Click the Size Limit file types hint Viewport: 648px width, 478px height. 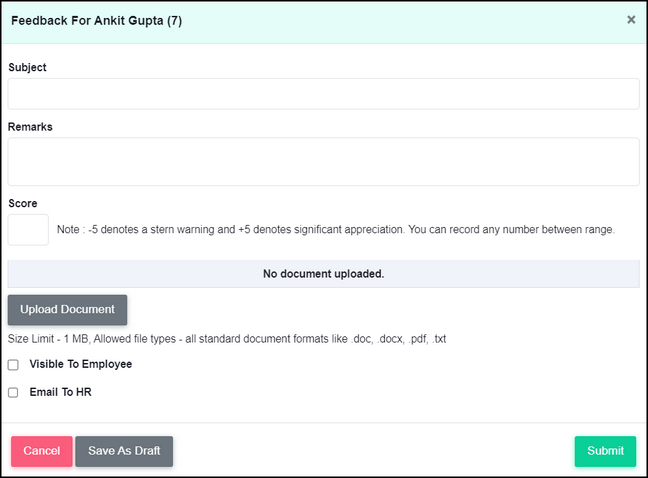coord(227,339)
